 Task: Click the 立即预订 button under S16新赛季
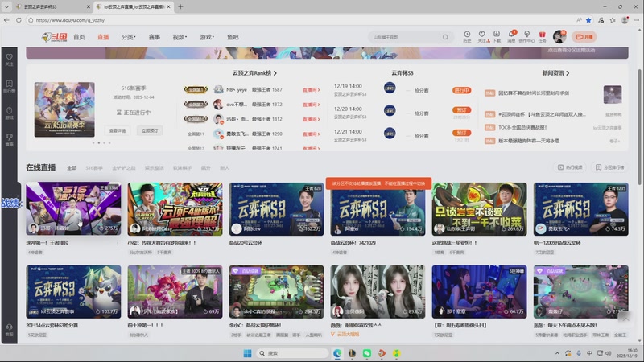[150, 130]
